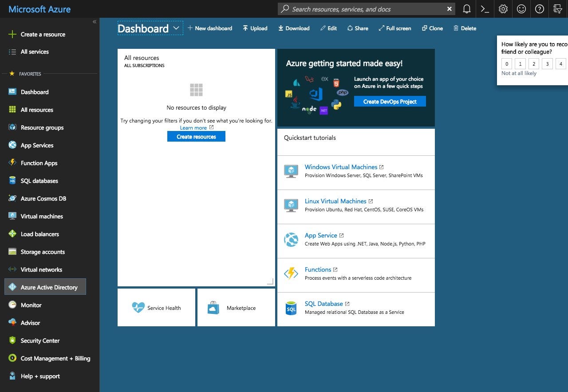Share this dashboard

coord(358,28)
